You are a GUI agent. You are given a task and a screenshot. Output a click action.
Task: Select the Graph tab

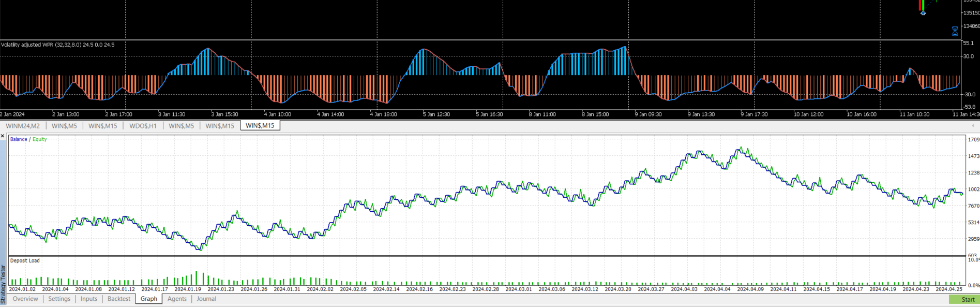click(x=149, y=299)
